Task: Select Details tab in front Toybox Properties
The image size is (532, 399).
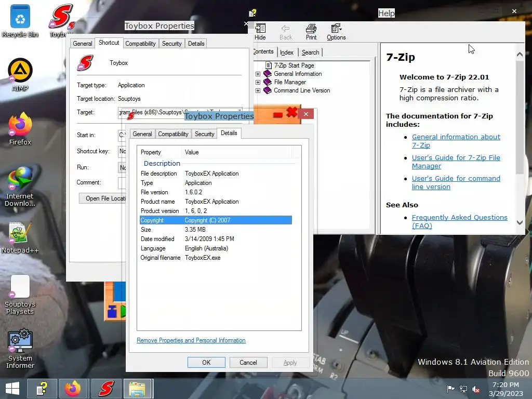Action: [229, 133]
